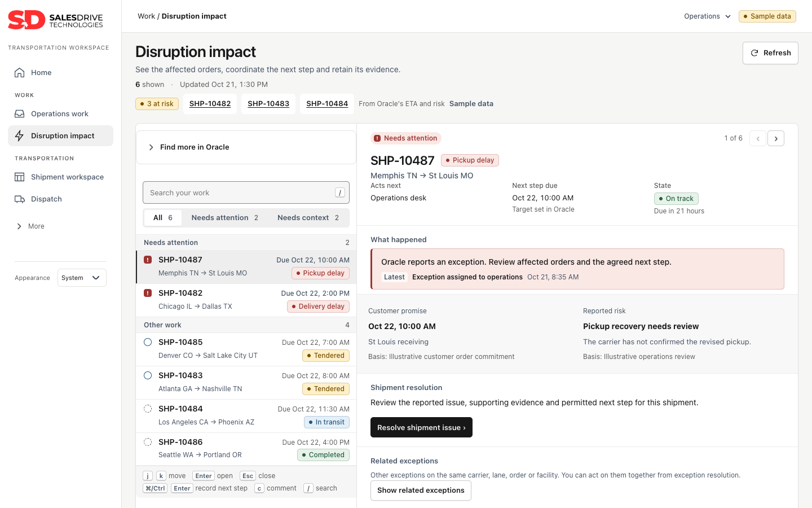The image size is (812, 508).
Task: Click the Work breadcrumb link
Action: coord(146,16)
